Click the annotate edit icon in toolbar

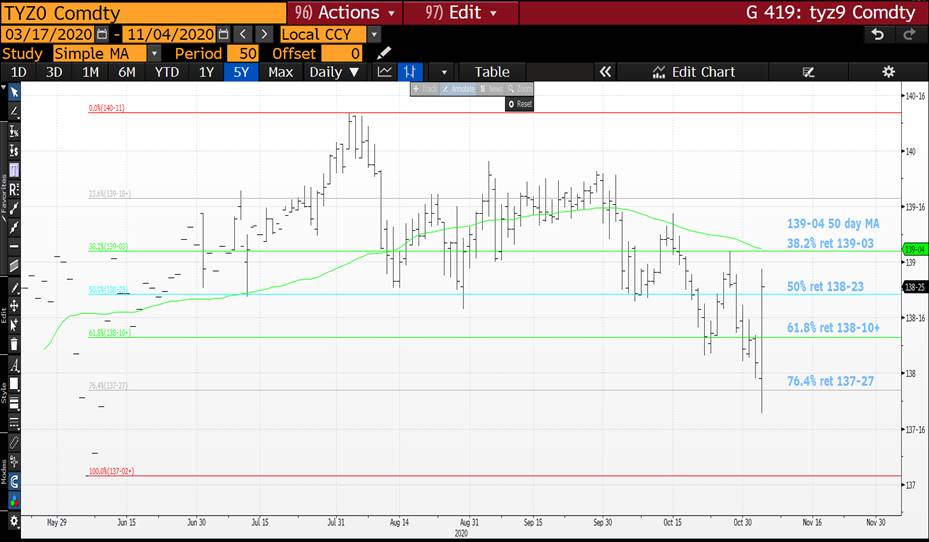point(809,72)
